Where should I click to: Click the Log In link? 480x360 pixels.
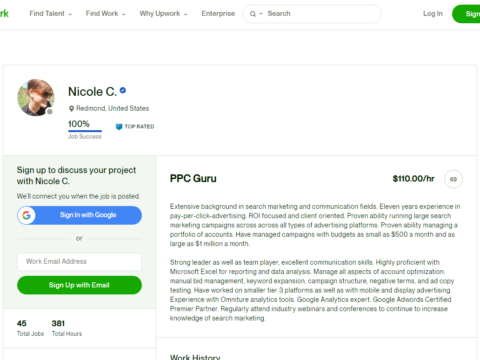coord(433,14)
